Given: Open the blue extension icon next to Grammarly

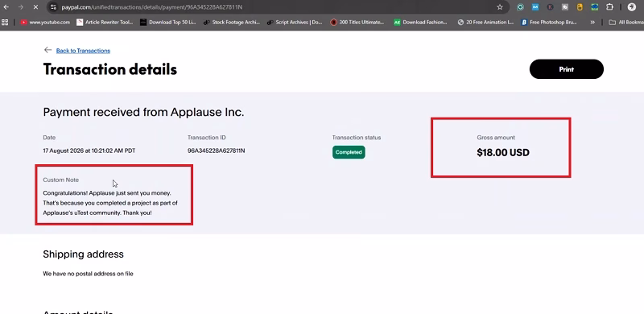Looking at the screenshot, I should [x=535, y=7].
